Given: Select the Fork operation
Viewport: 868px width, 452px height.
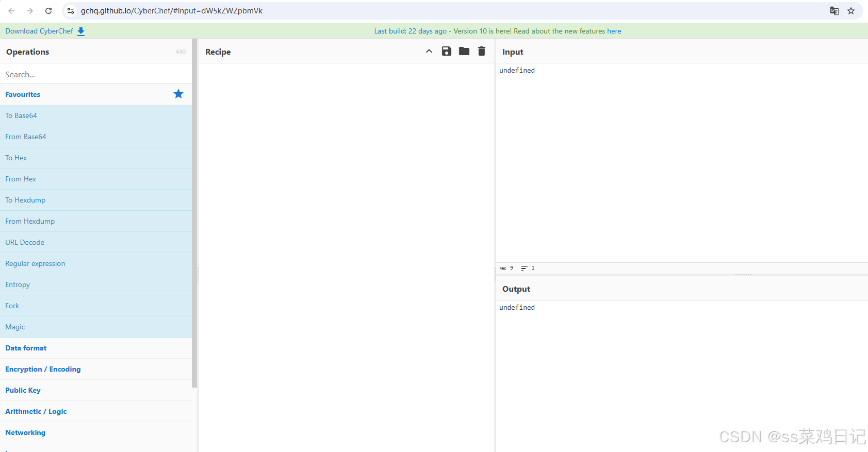Looking at the screenshot, I should [x=96, y=306].
